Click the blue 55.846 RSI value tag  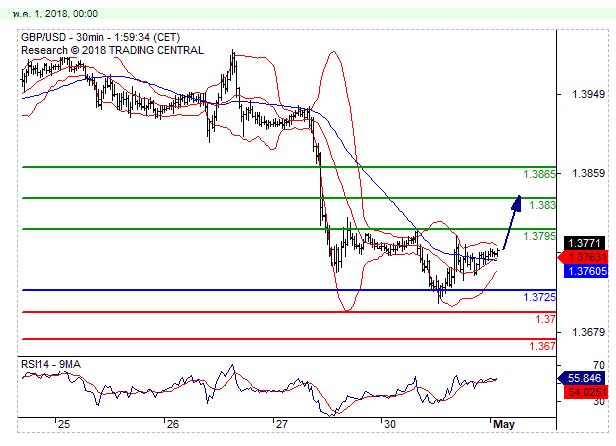[x=583, y=378]
